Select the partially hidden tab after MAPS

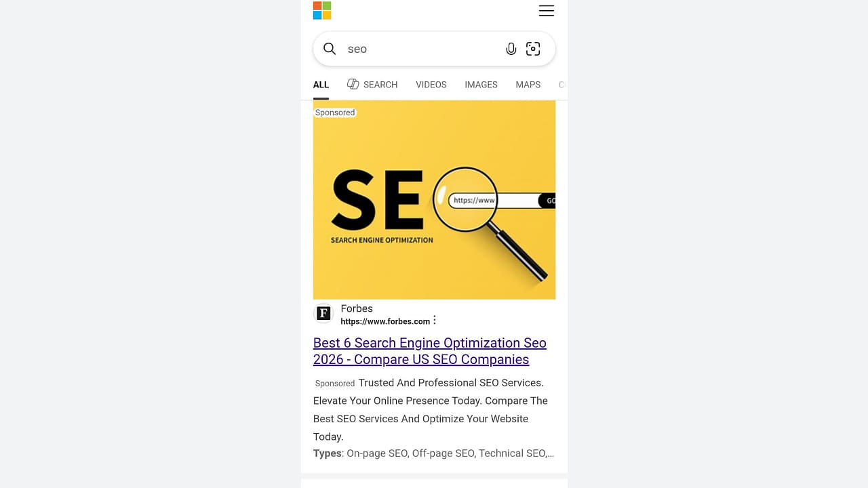[x=561, y=85]
